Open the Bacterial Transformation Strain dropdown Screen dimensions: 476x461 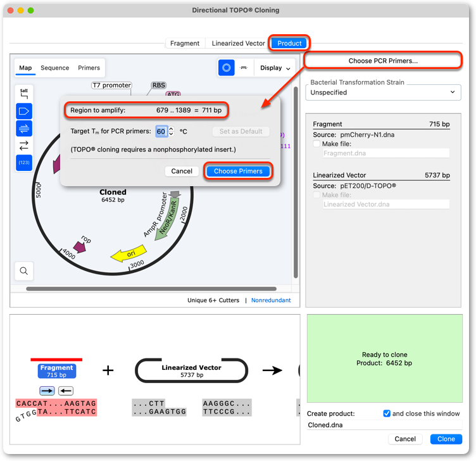[x=383, y=92]
